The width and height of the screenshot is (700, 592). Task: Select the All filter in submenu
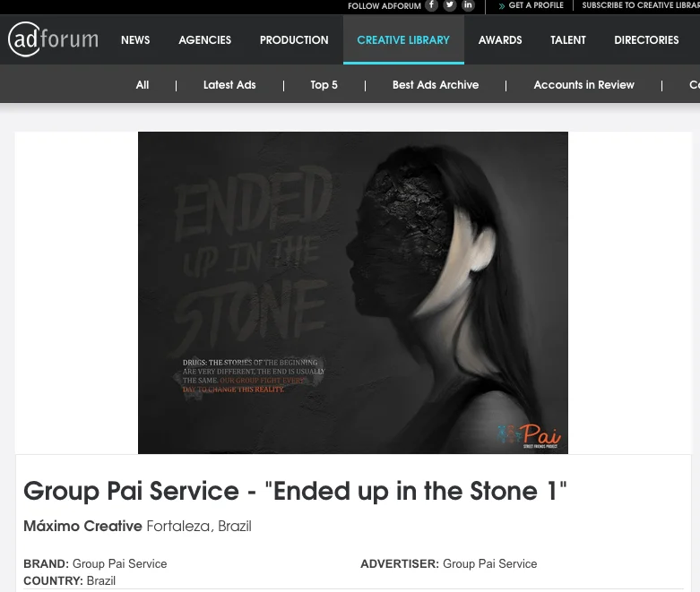click(143, 85)
